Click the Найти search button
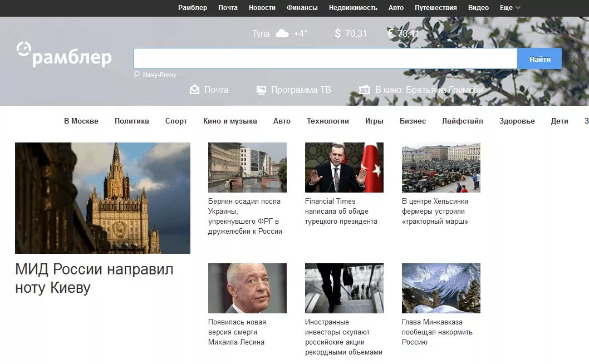589x364 pixels. [x=539, y=58]
